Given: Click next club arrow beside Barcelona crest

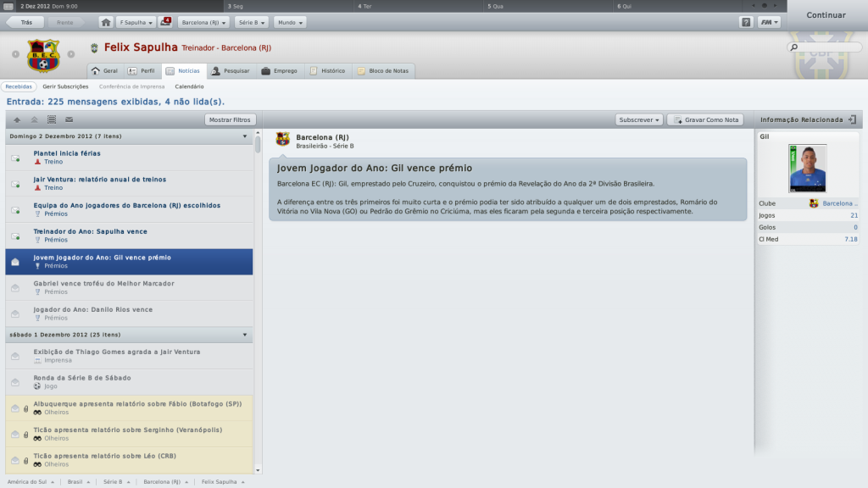Looking at the screenshot, I should click(x=71, y=54).
